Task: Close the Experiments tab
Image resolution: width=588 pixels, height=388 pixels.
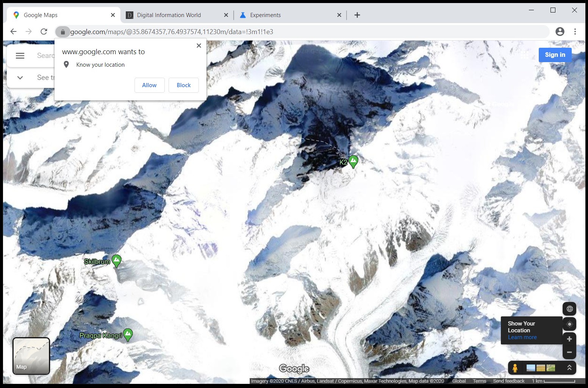Action: (x=339, y=15)
